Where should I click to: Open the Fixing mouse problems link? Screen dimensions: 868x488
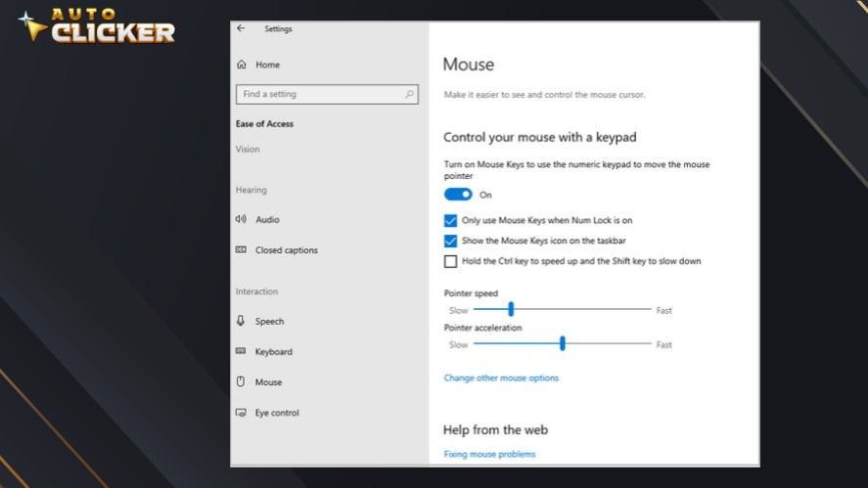pyautogui.click(x=489, y=454)
